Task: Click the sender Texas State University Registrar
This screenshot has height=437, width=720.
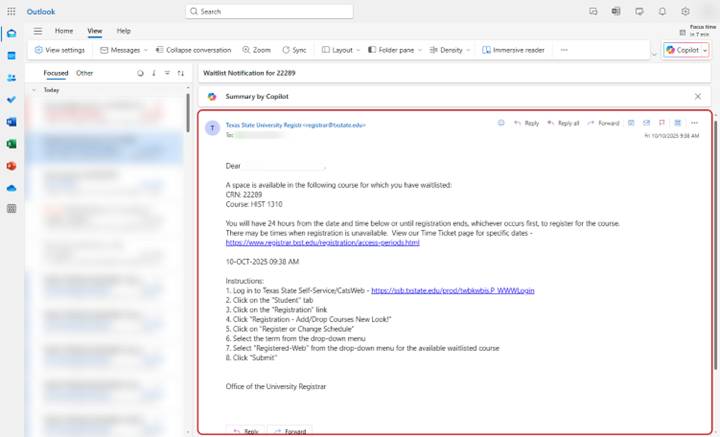Action: tap(295, 125)
